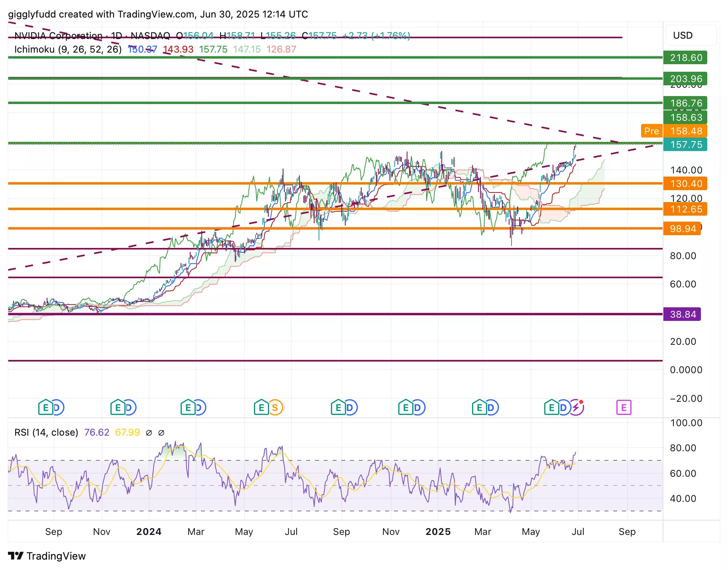Viewport: 728px width, 570px height.
Task: Click the purple 38.84 price label
Action: point(682,314)
